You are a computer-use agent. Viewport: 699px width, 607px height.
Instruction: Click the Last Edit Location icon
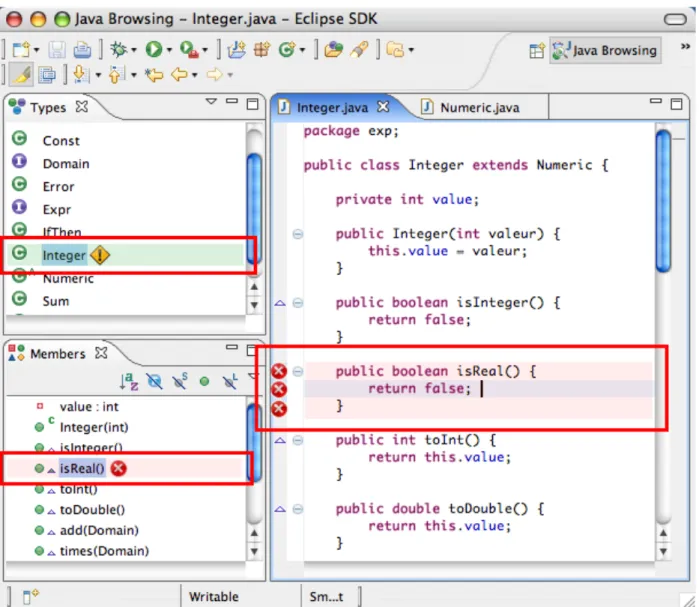click(154, 74)
